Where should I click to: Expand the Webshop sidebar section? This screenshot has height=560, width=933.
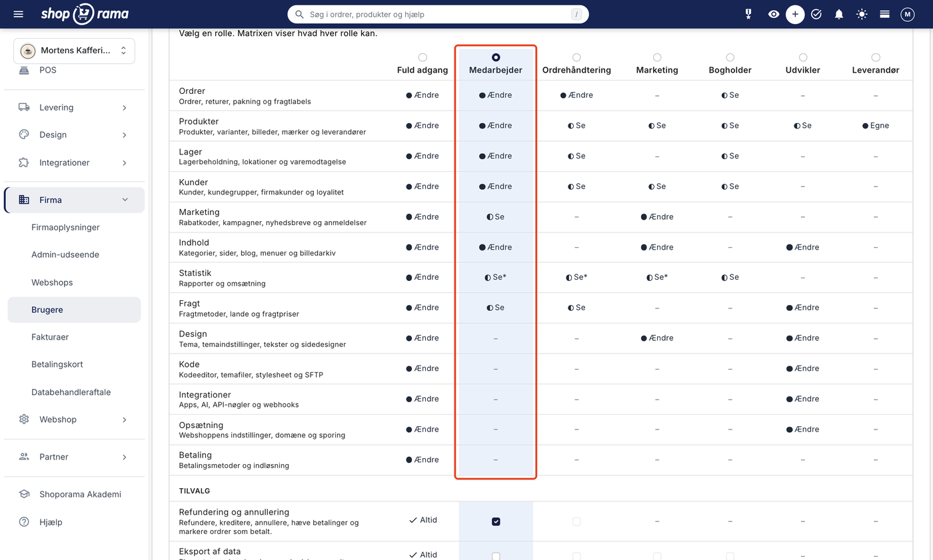[74, 420]
